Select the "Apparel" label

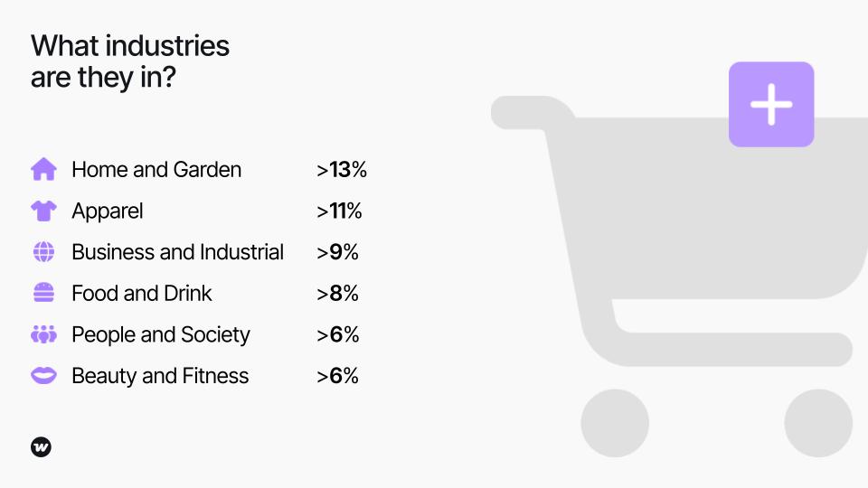point(108,211)
